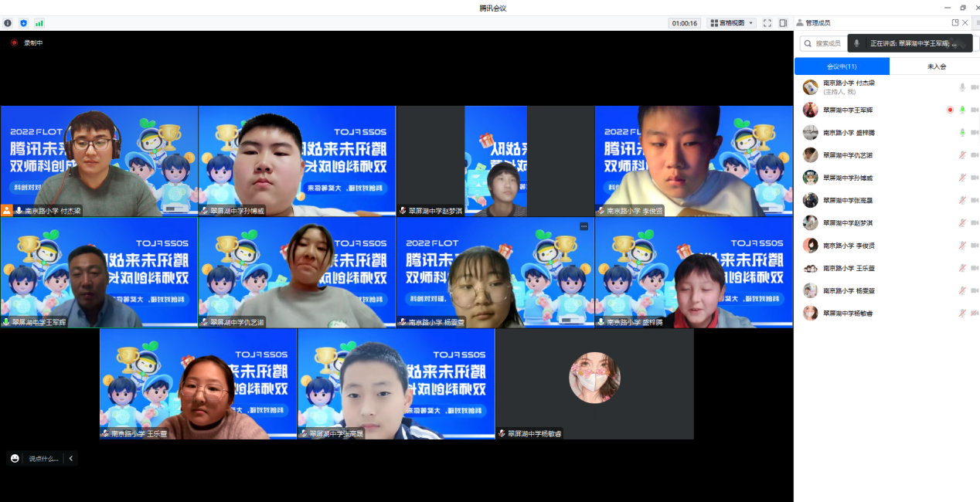Click the 说点什么... chat input

pos(43,458)
